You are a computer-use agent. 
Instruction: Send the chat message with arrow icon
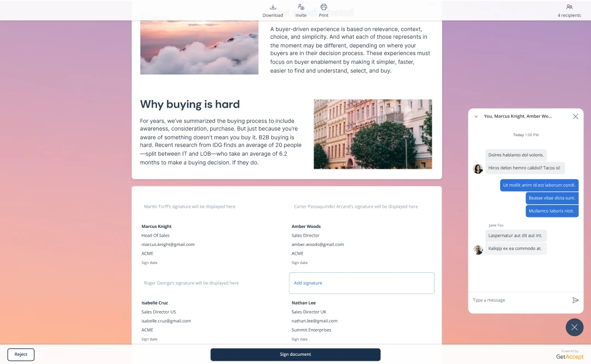click(575, 300)
